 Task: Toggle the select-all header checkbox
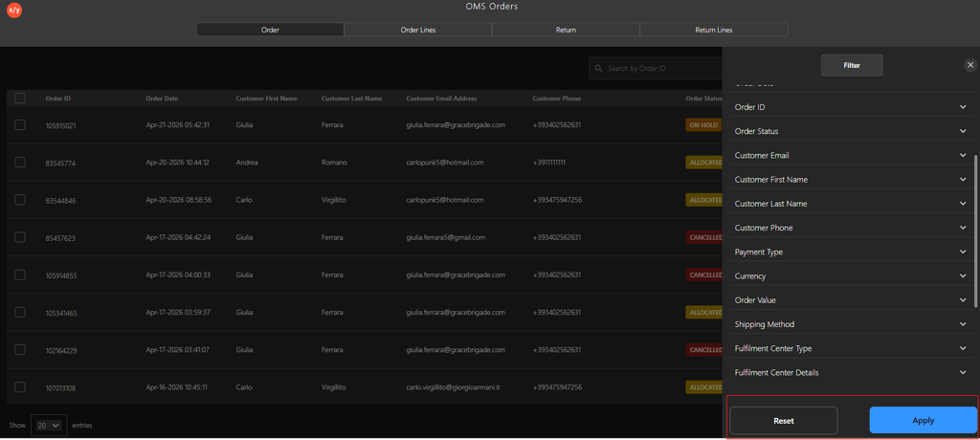tap(20, 99)
